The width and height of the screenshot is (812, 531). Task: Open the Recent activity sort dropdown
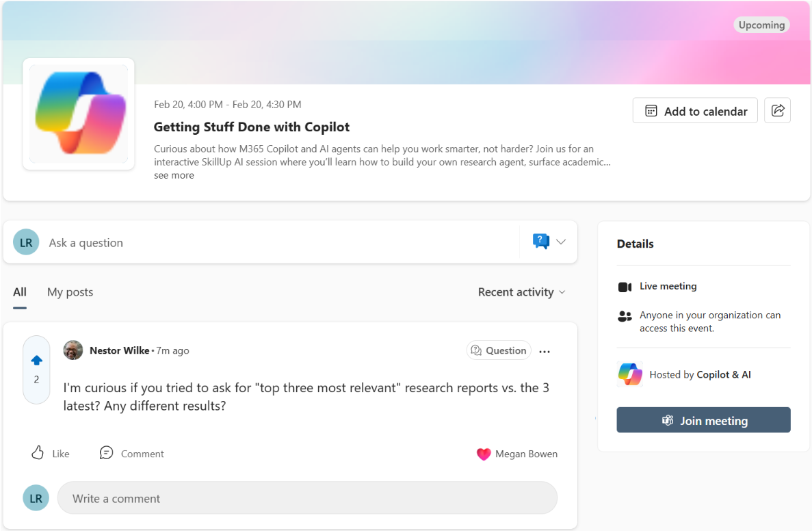[521, 292]
